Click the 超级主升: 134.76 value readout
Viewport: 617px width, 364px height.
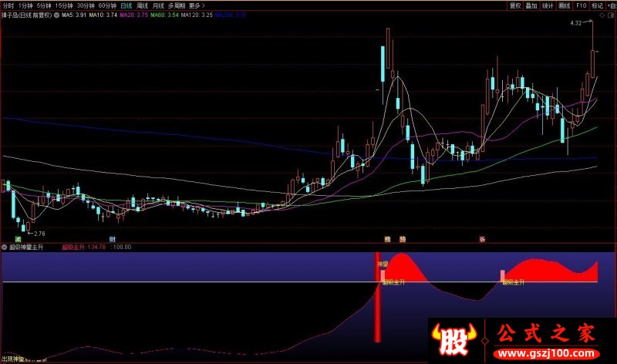click(84, 247)
